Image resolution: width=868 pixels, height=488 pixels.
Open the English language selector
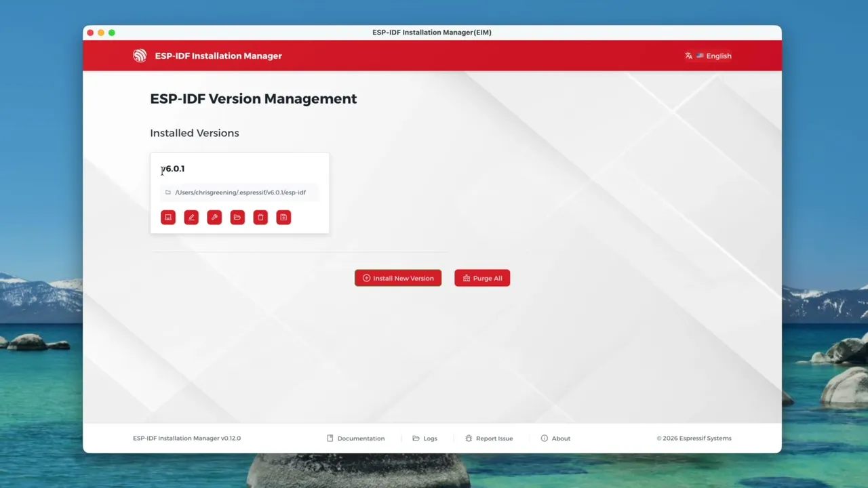pos(708,56)
